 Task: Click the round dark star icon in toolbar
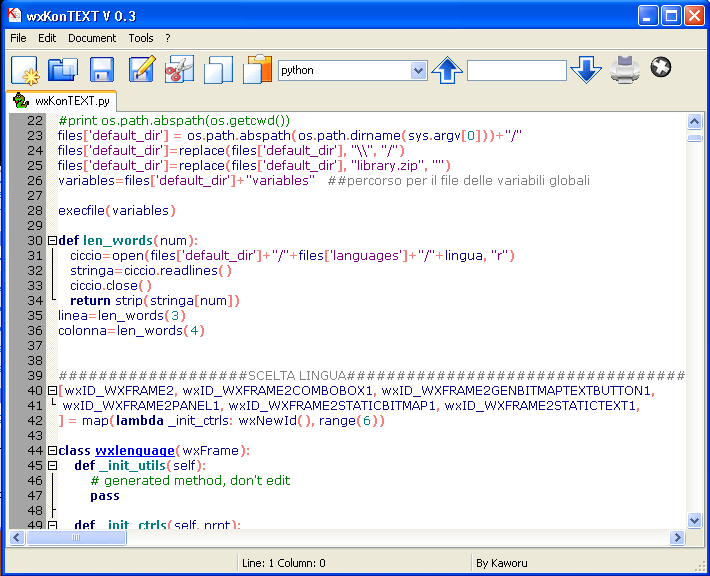[660, 68]
